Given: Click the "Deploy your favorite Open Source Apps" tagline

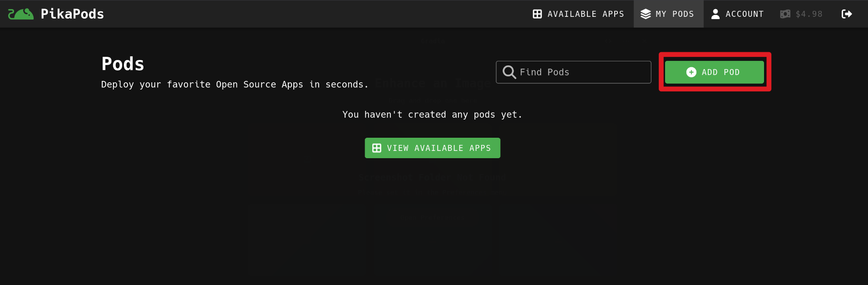Looking at the screenshot, I should pos(235,85).
